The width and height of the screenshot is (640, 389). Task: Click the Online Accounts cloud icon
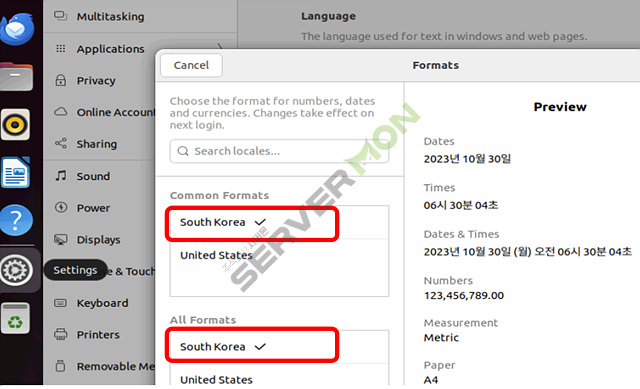click(60, 112)
